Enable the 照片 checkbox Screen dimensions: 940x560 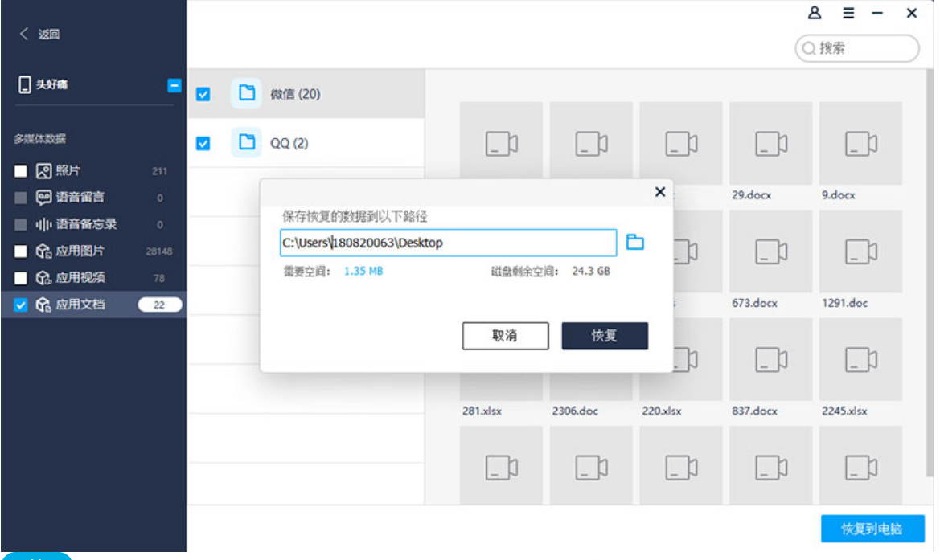tap(21, 171)
